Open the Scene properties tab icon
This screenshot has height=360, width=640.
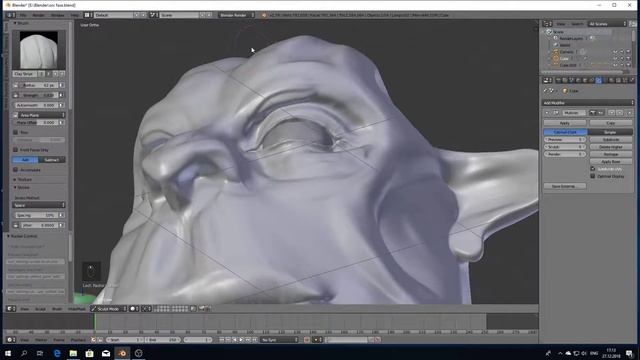(x=571, y=80)
